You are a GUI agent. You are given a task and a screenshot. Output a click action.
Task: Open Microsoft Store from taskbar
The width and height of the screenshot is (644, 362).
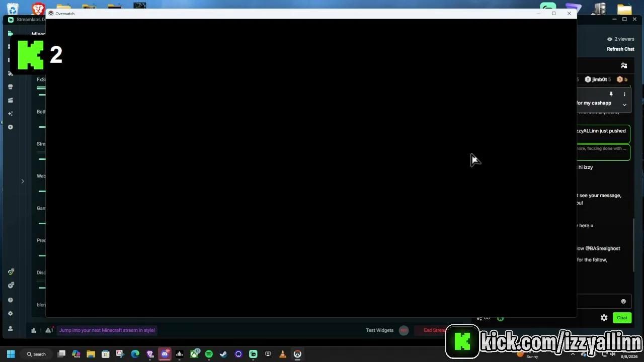(106, 354)
